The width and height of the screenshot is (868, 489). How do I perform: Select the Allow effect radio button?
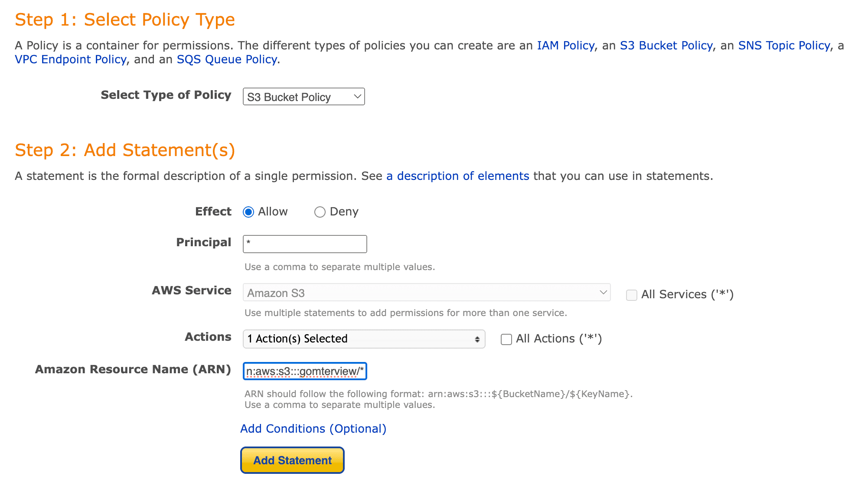pyautogui.click(x=248, y=212)
